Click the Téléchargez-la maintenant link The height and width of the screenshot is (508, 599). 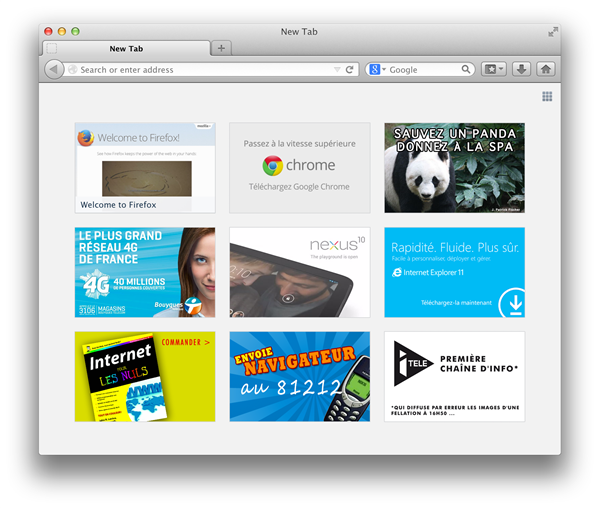456,303
